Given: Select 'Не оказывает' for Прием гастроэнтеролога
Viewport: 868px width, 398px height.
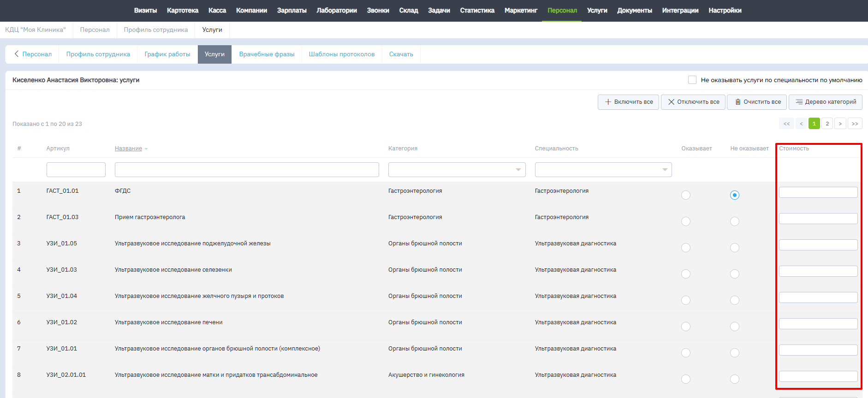Looking at the screenshot, I should click(x=735, y=221).
